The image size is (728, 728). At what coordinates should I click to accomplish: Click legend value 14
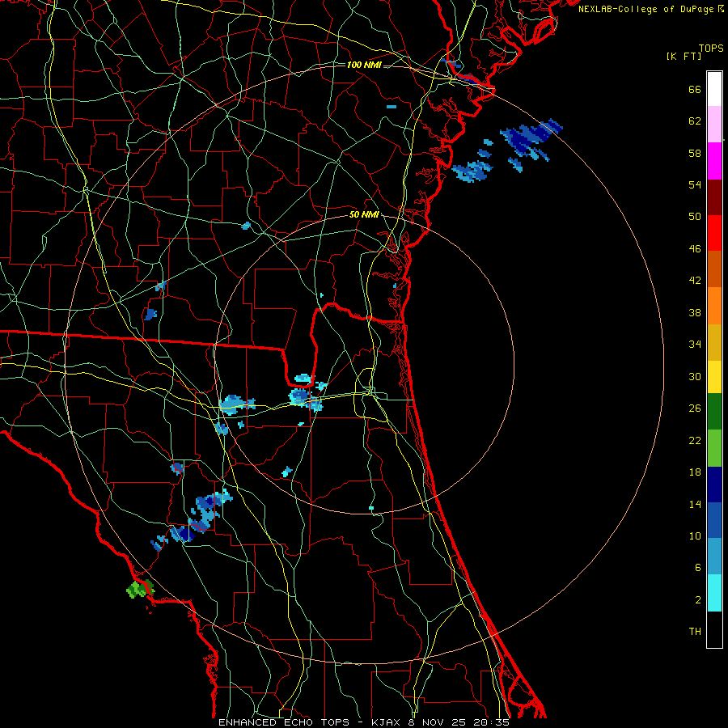[695, 504]
